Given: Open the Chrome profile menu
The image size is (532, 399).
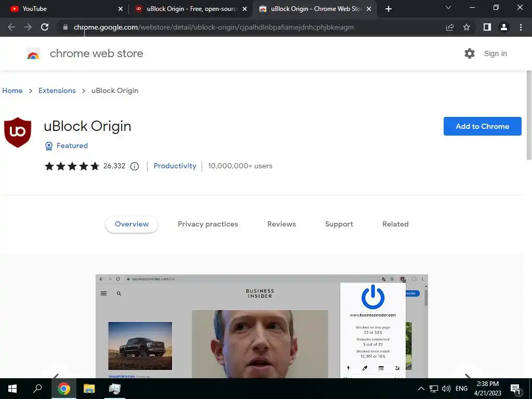Looking at the screenshot, I should coord(504,27).
